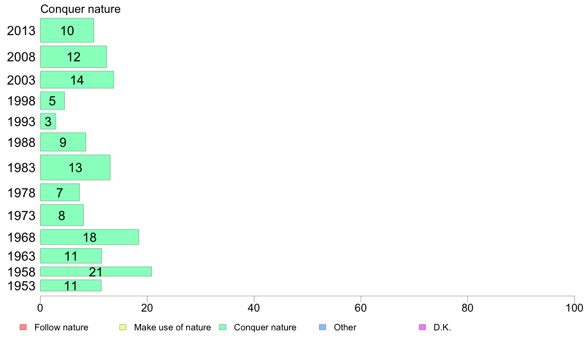Click the blue Other legend swatch
This screenshot has width=588, height=364.
pos(323,327)
